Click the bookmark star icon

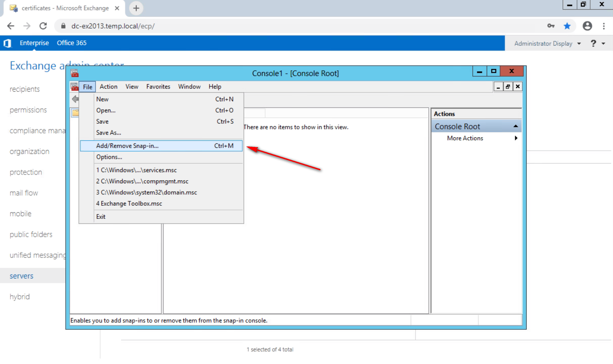pos(567,26)
